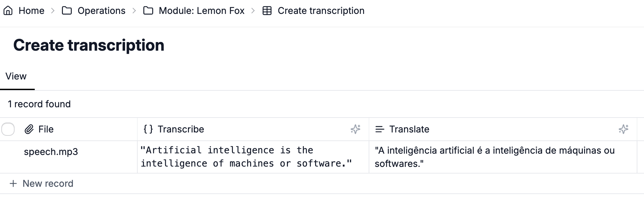This screenshot has width=644, height=202.
Task: Go to the Home breadcrumb link
Action: pos(31,11)
